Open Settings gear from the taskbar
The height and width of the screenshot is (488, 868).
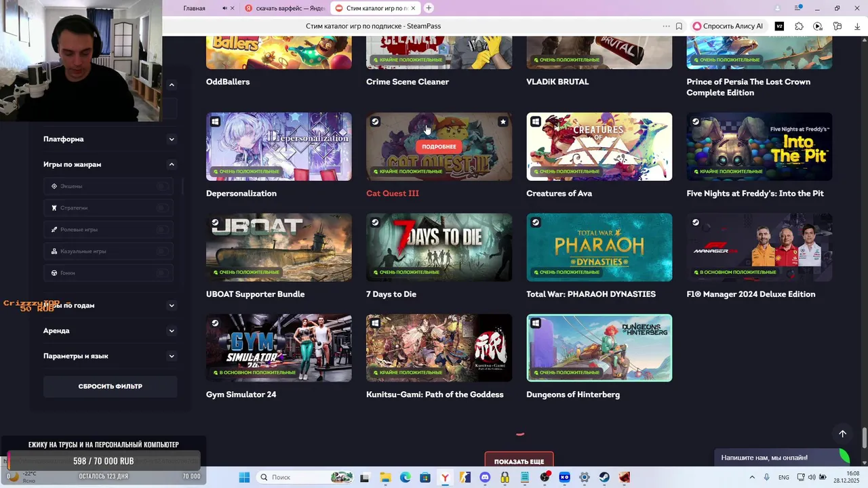(x=585, y=477)
